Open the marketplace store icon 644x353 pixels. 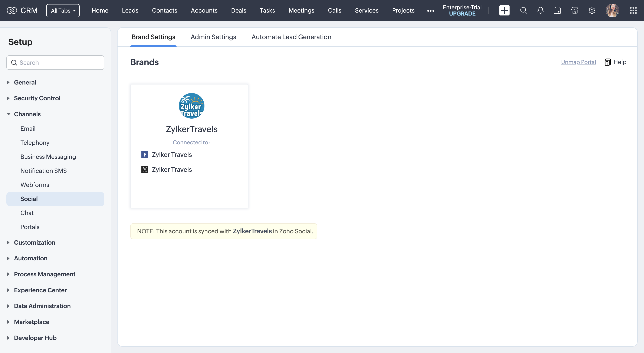click(575, 10)
